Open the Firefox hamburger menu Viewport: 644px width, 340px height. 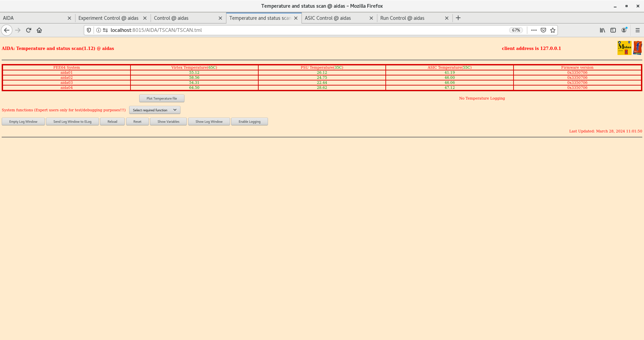click(x=637, y=30)
